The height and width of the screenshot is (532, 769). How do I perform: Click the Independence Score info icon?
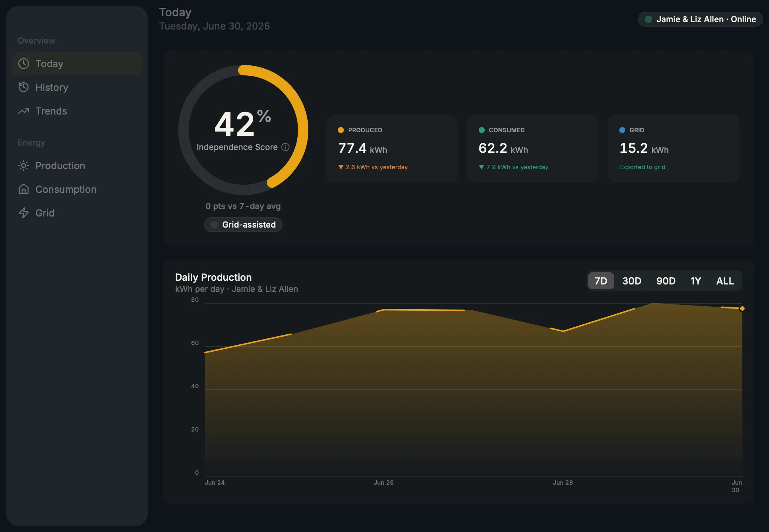(x=285, y=147)
